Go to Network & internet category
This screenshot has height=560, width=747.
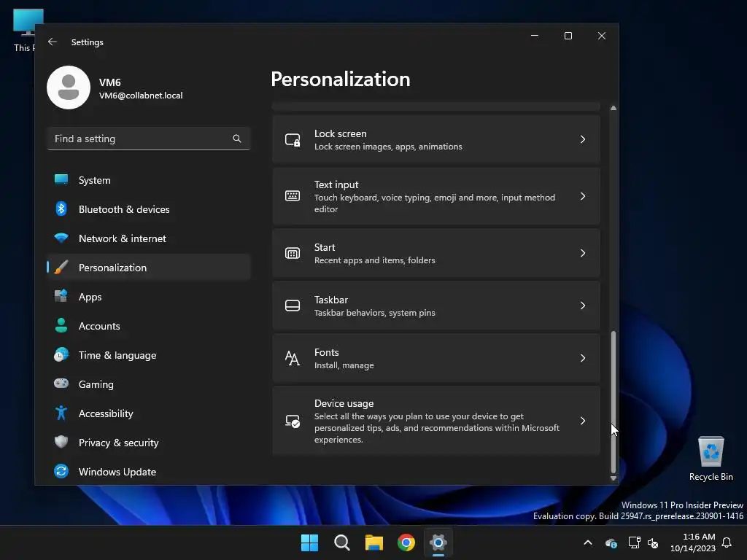pyautogui.click(x=149, y=238)
